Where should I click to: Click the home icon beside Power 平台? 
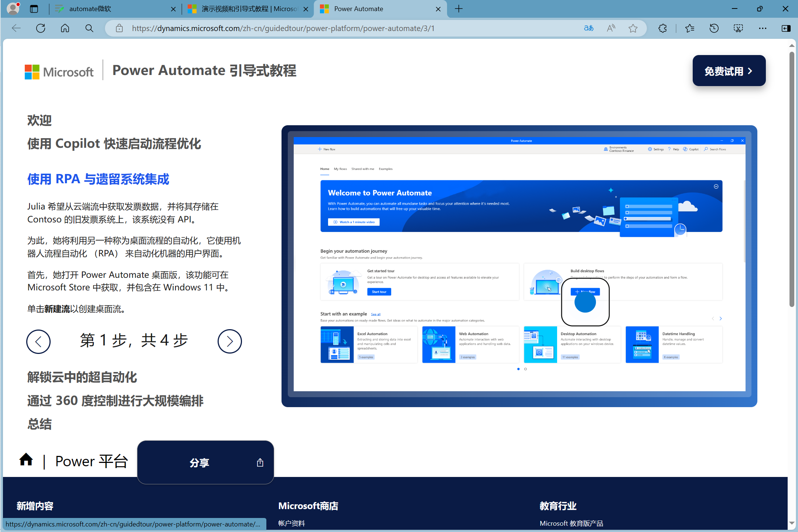pos(26,460)
